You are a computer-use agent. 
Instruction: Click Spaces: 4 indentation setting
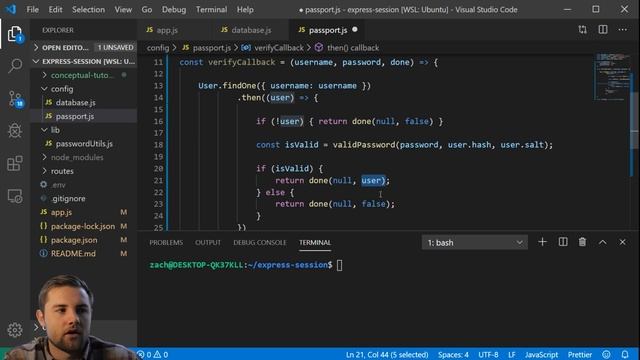pos(453,355)
